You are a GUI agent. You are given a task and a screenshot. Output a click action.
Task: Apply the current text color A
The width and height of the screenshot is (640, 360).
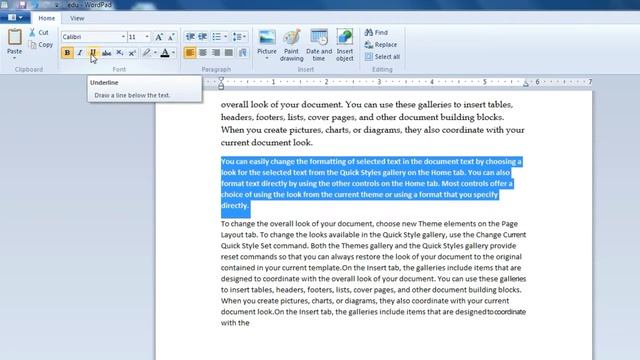[x=165, y=53]
